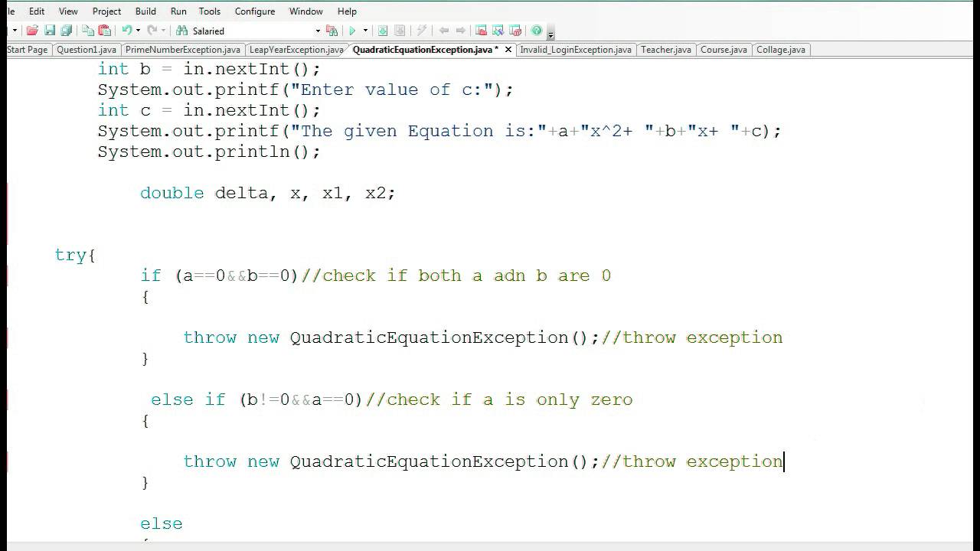Switch to the Start Page tab

pyautogui.click(x=28, y=50)
